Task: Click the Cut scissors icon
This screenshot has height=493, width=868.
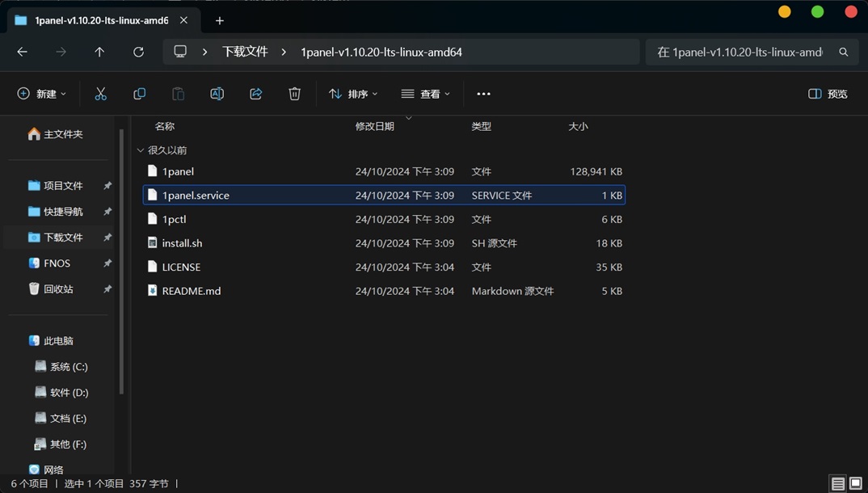Action: [101, 94]
